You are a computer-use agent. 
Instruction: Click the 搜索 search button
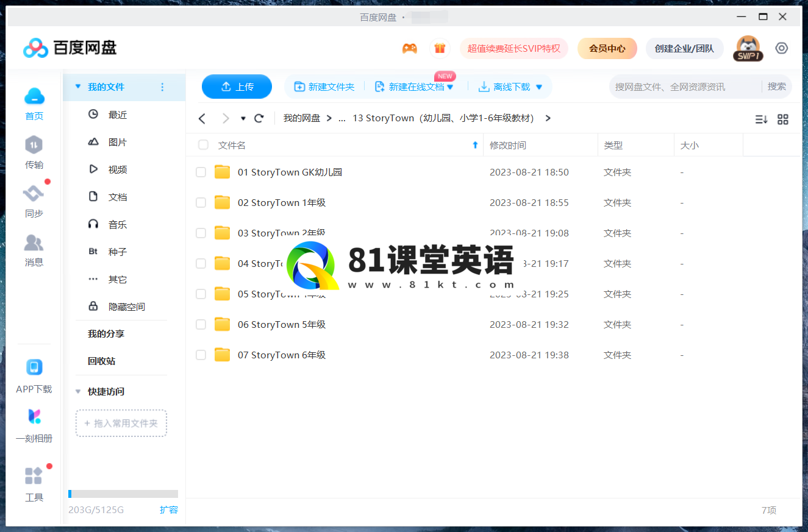[x=777, y=87]
